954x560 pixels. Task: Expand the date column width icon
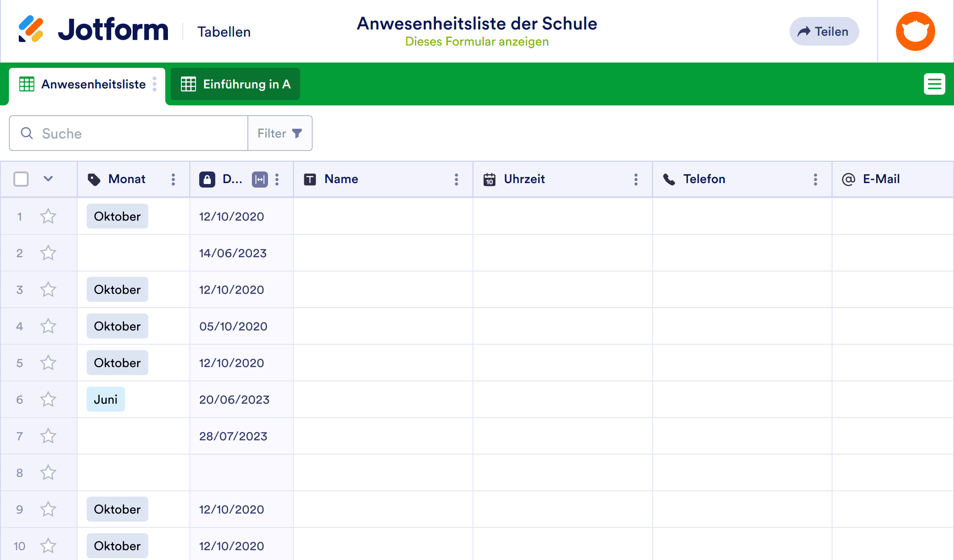pyautogui.click(x=260, y=180)
